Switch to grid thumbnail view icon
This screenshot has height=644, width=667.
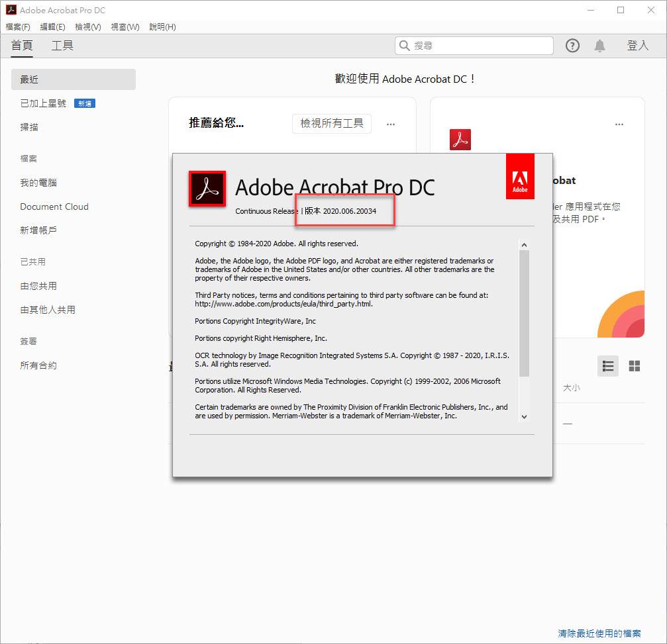pos(635,366)
